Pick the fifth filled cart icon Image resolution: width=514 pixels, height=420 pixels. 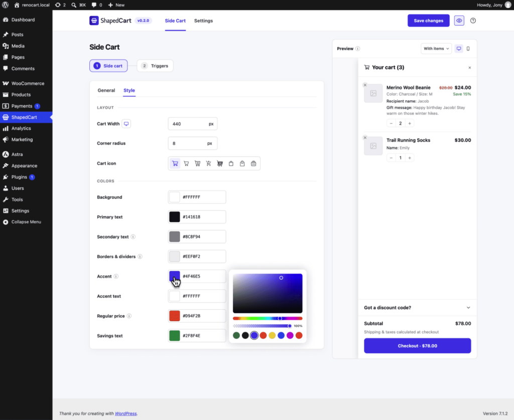click(220, 164)
